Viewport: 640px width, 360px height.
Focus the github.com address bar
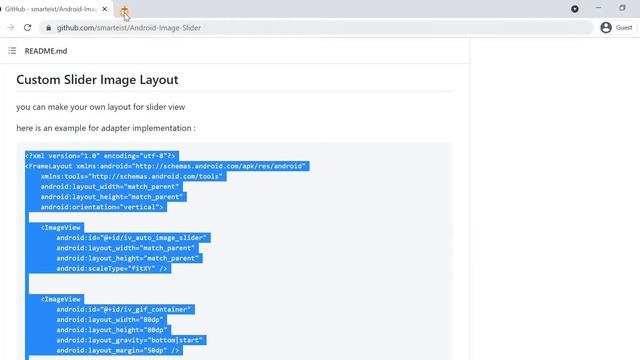316,28
